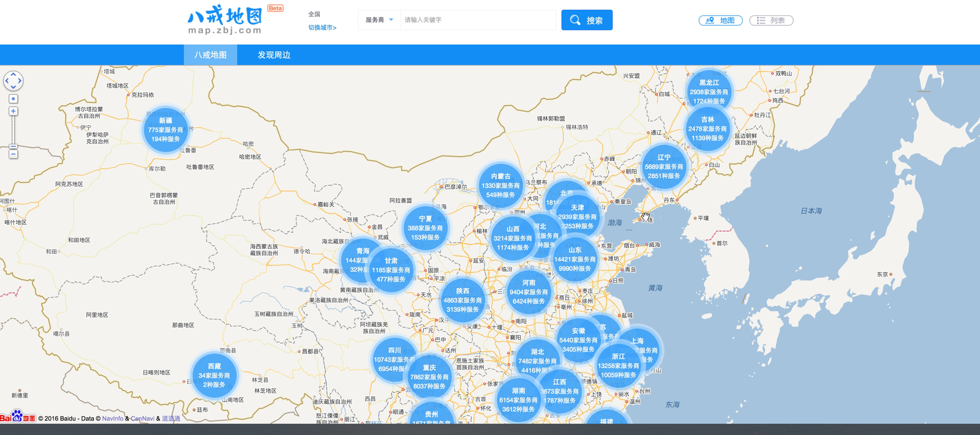Image resolution: width=980 pixels, height=435 pixels.
Task: Focus the keyword search input field
Action: pyautogui.click(x=478, y=20)
